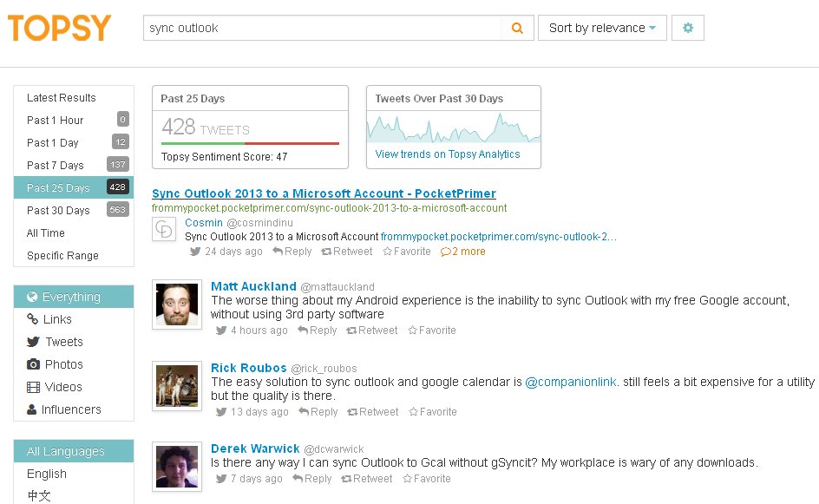Open View trends on Topsy Analytics

[x=448, y=154]
